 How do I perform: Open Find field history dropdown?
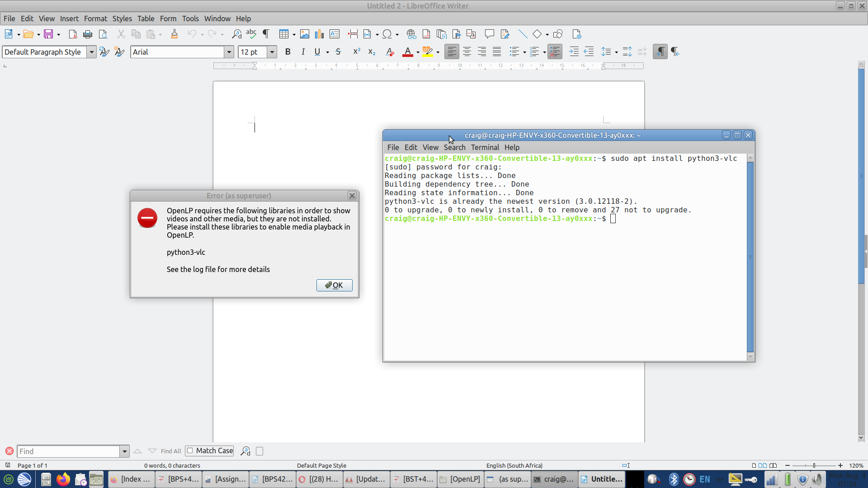[x=124, y=451]
